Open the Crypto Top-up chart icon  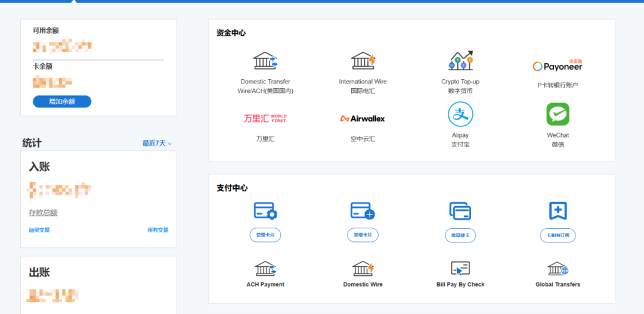[460, 61]
